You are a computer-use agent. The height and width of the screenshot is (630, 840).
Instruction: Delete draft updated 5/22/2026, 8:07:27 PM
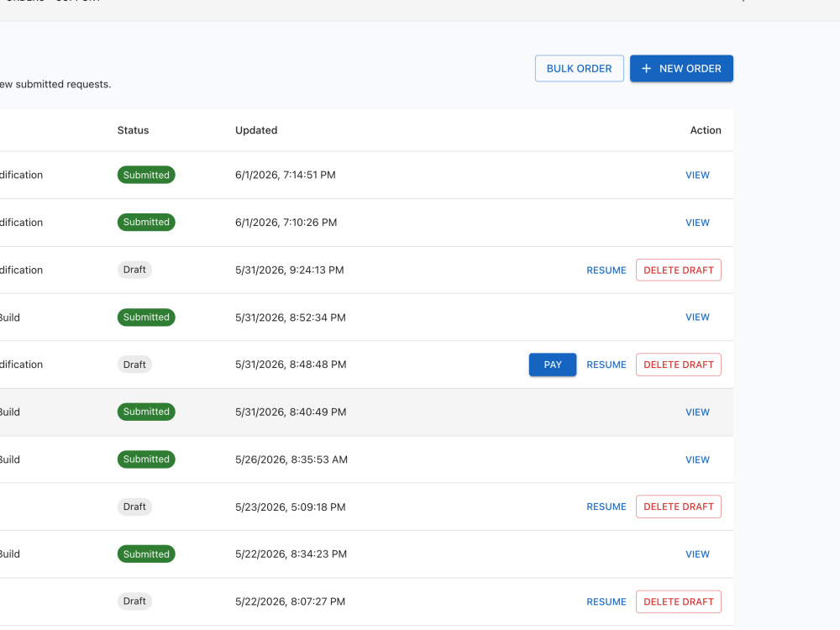[x=678, y=601]
